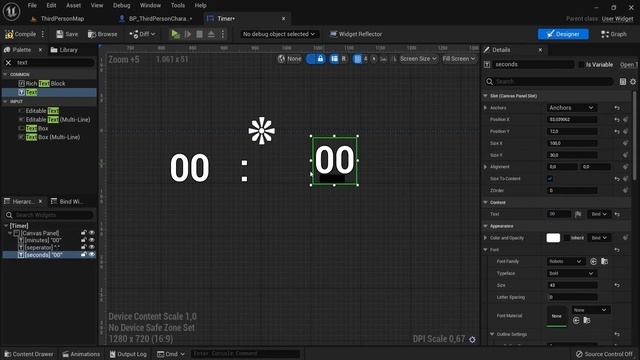Image resolution: width=640 pixels, height=360 pixels.
Task: Toggle the layout outlines icon
Action: click(x=334, y=59)
